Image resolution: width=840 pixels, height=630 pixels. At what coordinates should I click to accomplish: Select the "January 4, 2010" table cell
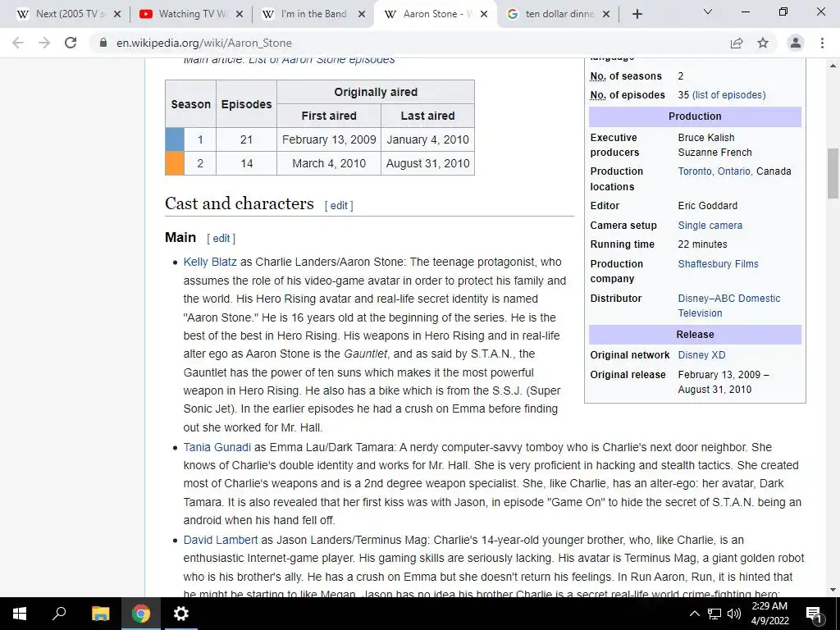(427, 139)
